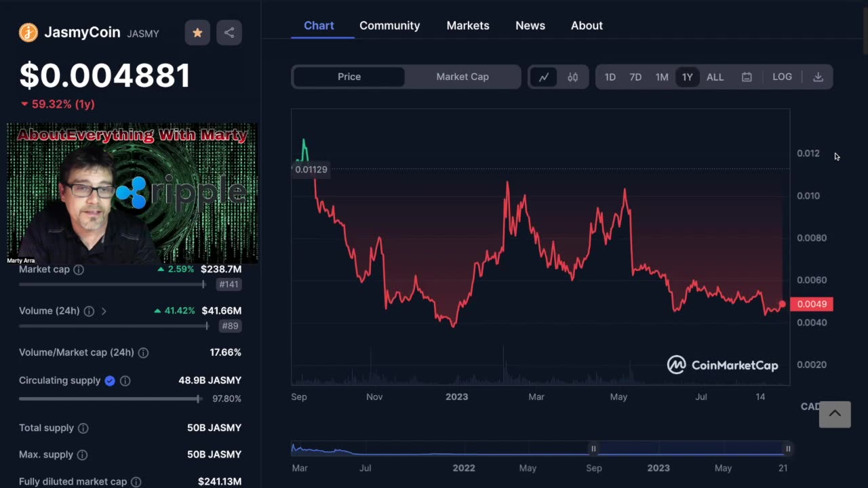
Task: Open the Chart tab
Action: pyautogui.click(x=319, y=26)
